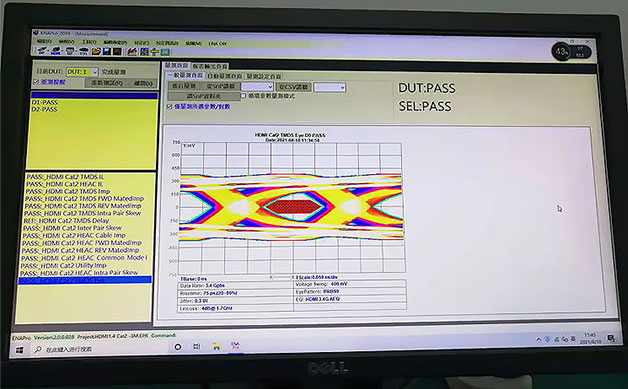Viewport: 628px width, 389px height.
Task: Click the grid table icon in toolbar
Action: pyautogui.click(x=144, y=52)
